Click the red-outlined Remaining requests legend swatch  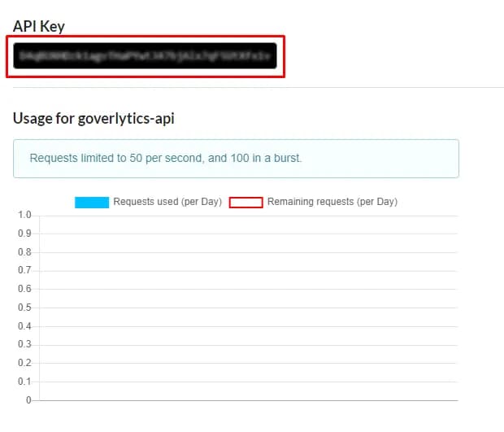coord(245,202)
